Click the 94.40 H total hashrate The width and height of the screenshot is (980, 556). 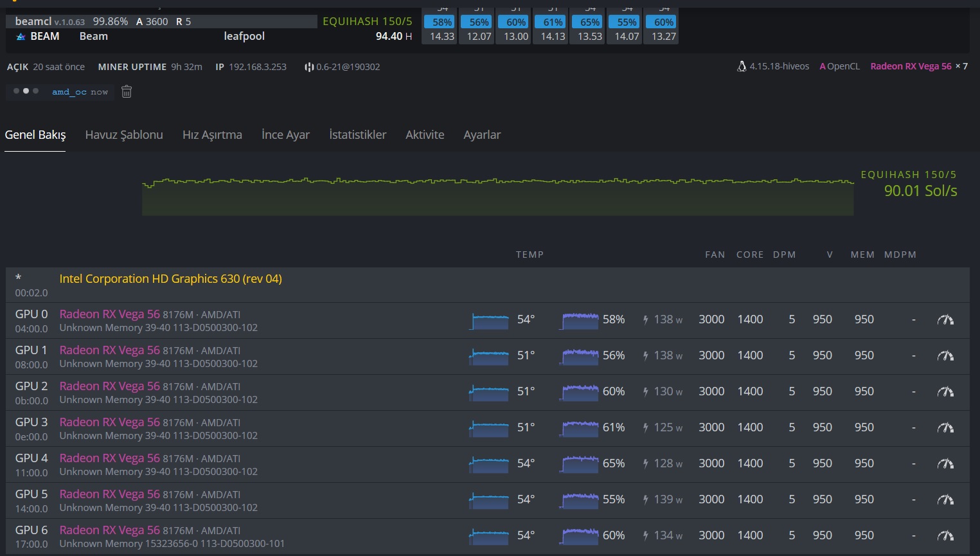[x=394, y=37]
